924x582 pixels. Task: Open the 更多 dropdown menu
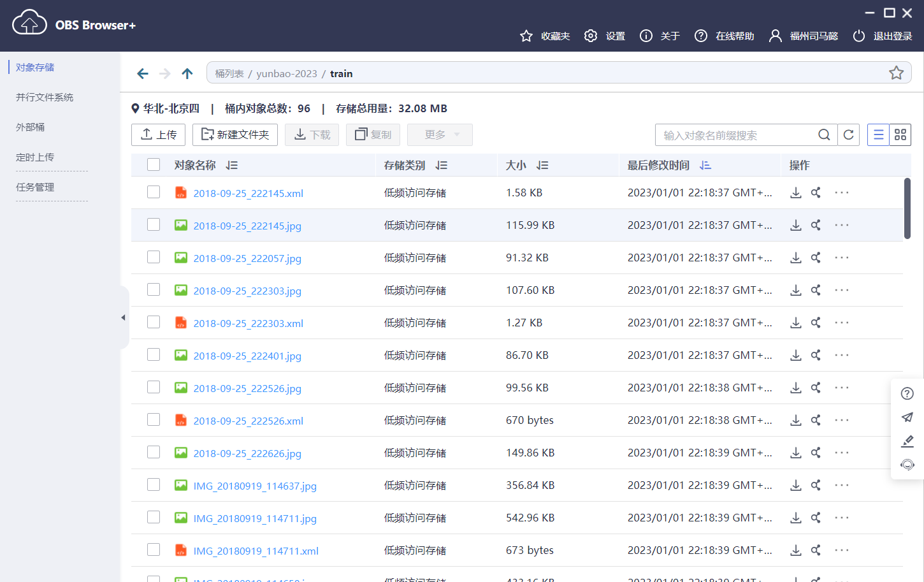coord(440,135)
